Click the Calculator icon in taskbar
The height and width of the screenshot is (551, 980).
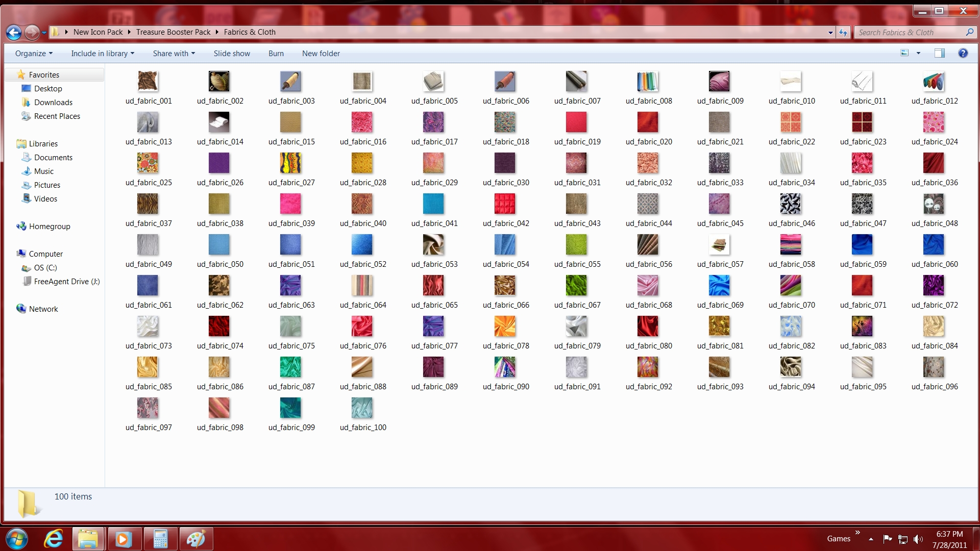pos(160,539)
